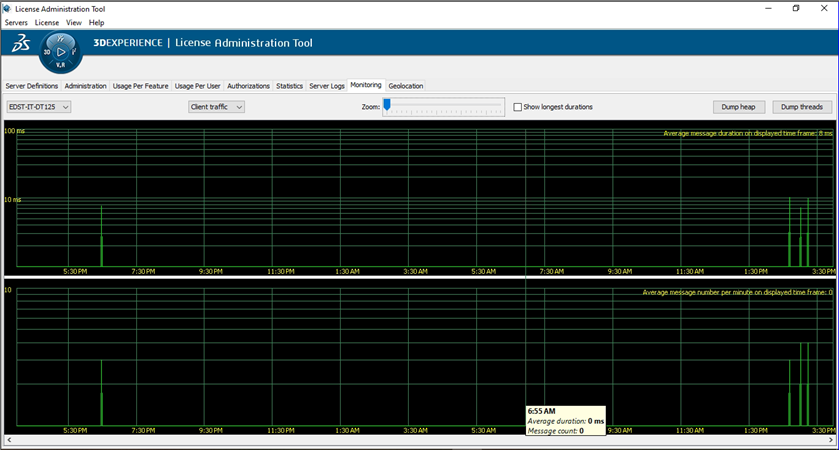Enable Show longest durations checkbox

coord(518,107)
